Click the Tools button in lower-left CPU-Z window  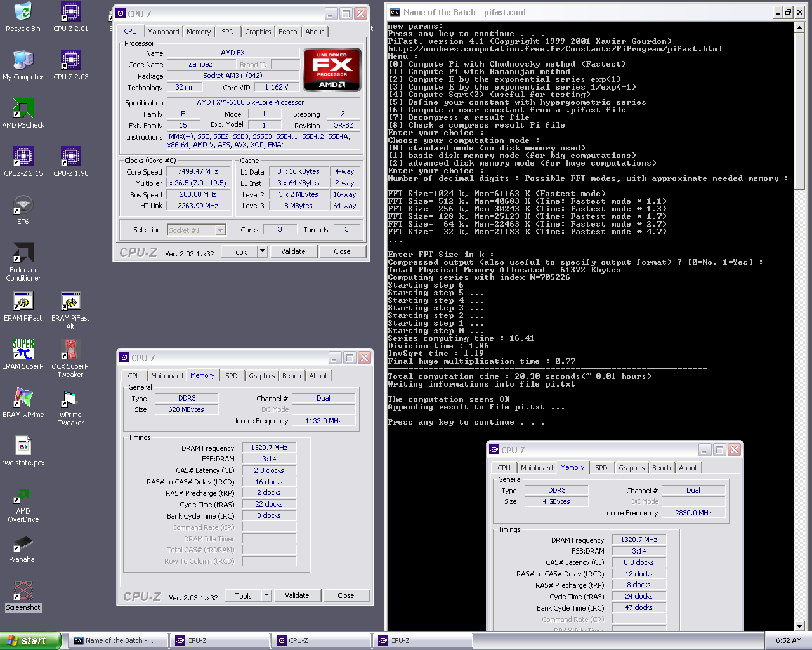tap(243, 595)
